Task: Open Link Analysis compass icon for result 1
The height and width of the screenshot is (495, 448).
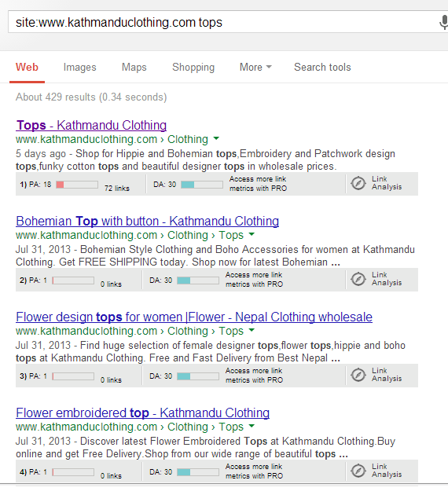Action: 358,183
